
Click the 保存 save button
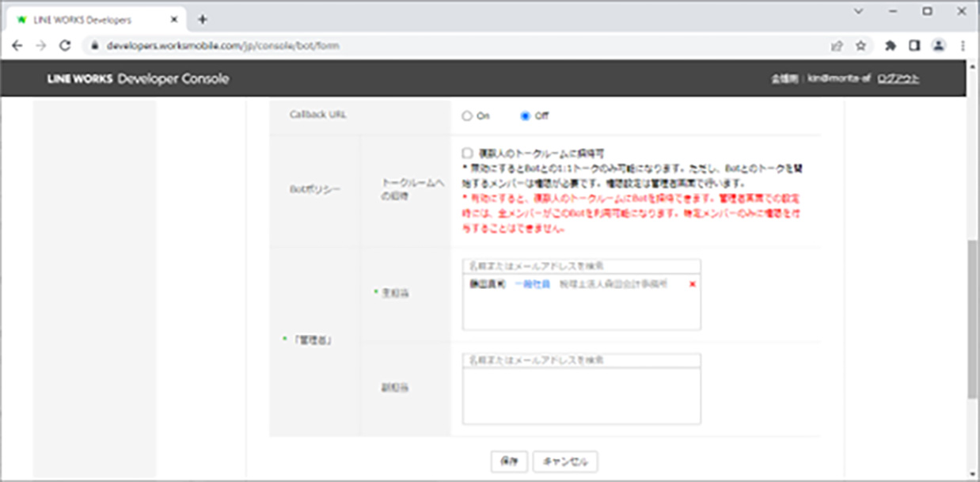tap(509, 461)
